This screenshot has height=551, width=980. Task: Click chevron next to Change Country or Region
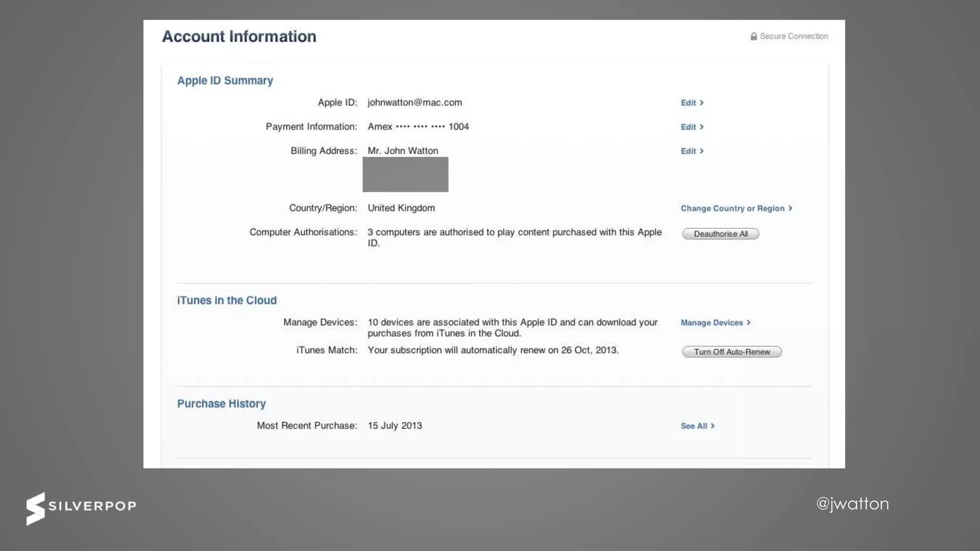pos(791,209)
